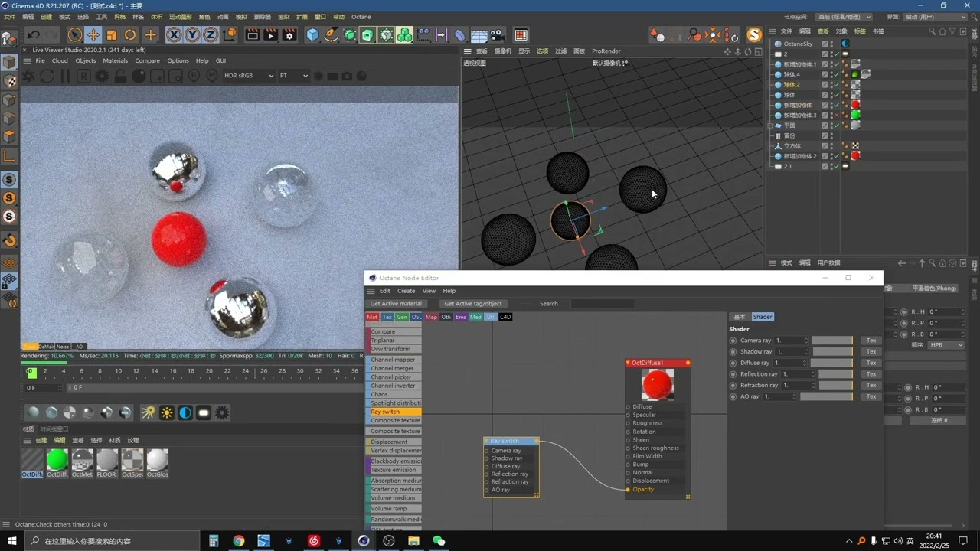Click Opacity input port on OctDiffuse1
Image resolution: width=980 pixels, height=551 pixels.
[629, 490]
